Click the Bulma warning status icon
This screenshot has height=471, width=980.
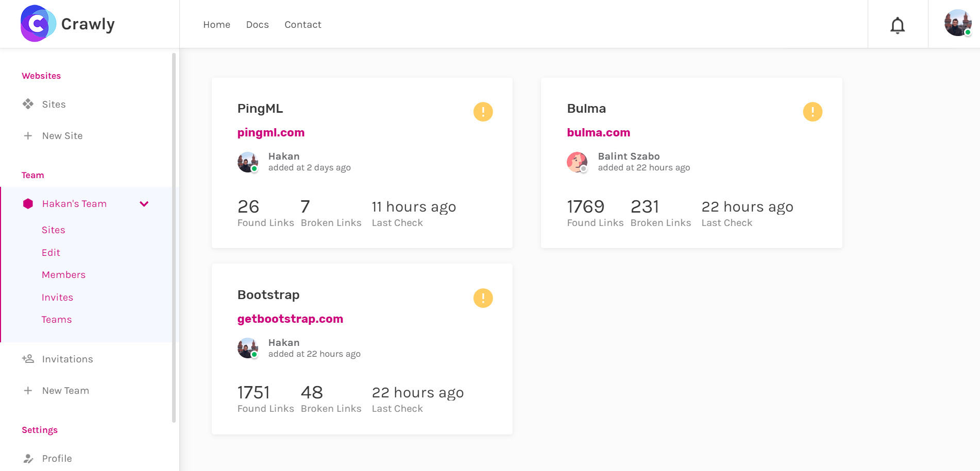point(813,112)
